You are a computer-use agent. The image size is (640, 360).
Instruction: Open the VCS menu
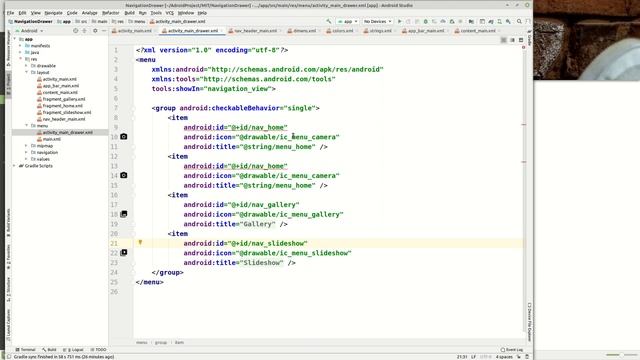(x=170, y=13)
